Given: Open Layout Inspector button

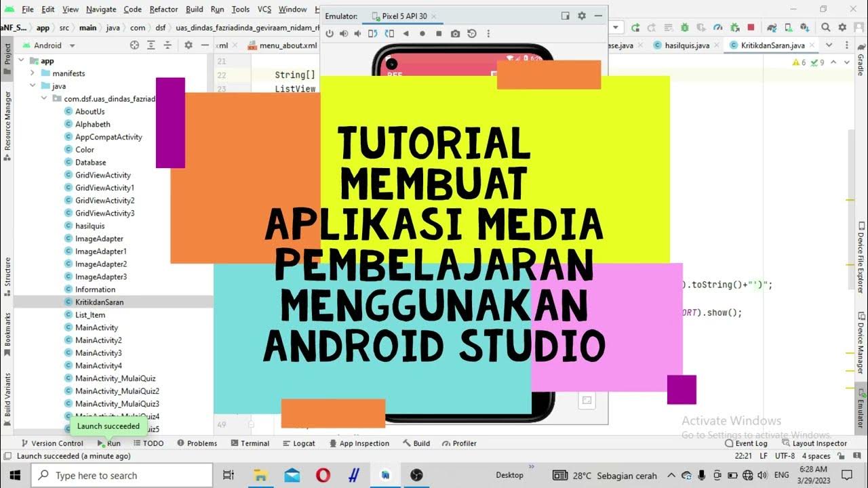Looking at the screenshot, I should pyautogui.click(x=814, y=443).
